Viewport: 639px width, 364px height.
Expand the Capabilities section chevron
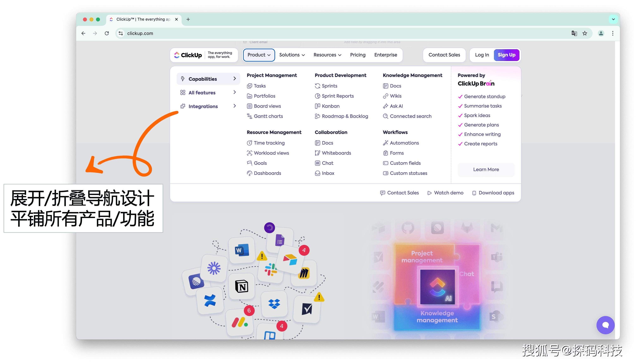tap(235, 79)
